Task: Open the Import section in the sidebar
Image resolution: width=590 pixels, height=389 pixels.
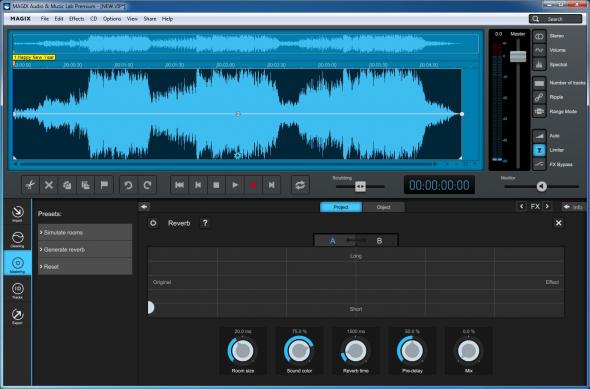Action: point(17,214)
